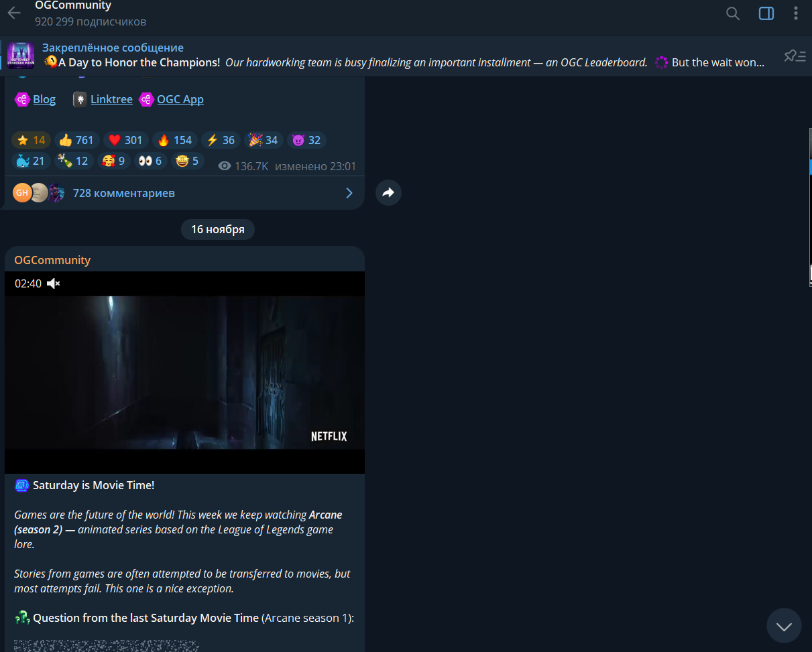Forward the post using the share arrow
Viewport: 812px width, 652px height.
click(388, 193)
